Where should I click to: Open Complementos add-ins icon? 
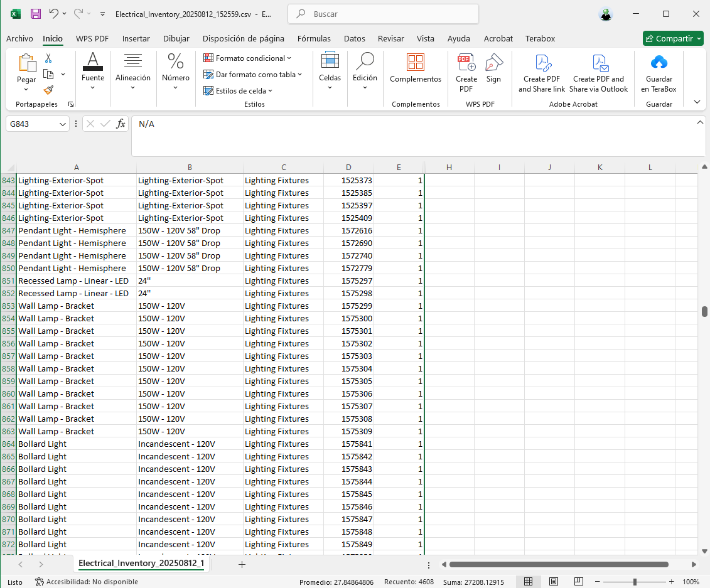click(415, 63)
